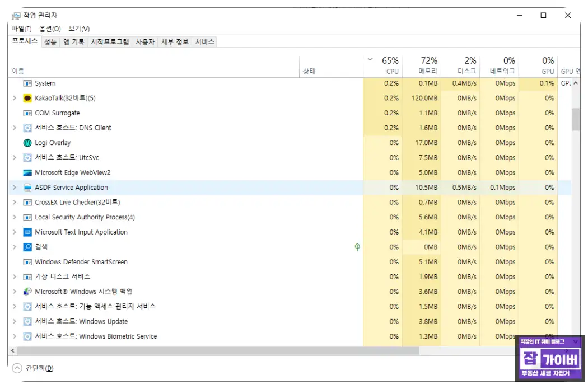Expand the Windows Biometric Service host
588x389 pixels.
pos(15,336)
